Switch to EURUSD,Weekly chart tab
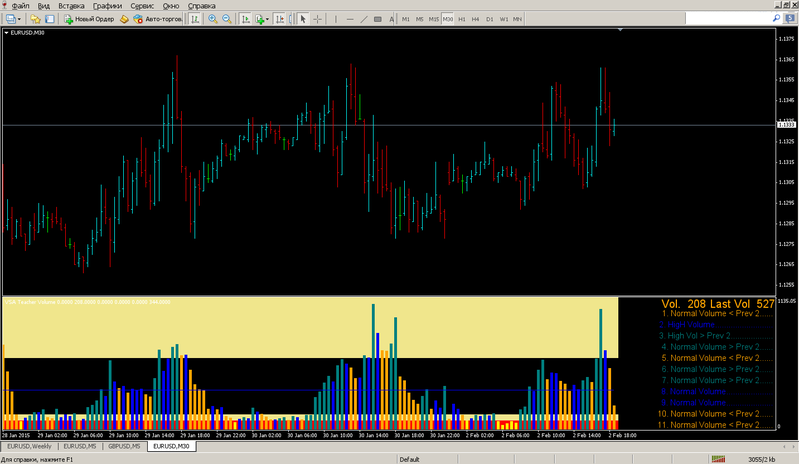The height and width of the screenshot is (464, 799). coord(29,446)
